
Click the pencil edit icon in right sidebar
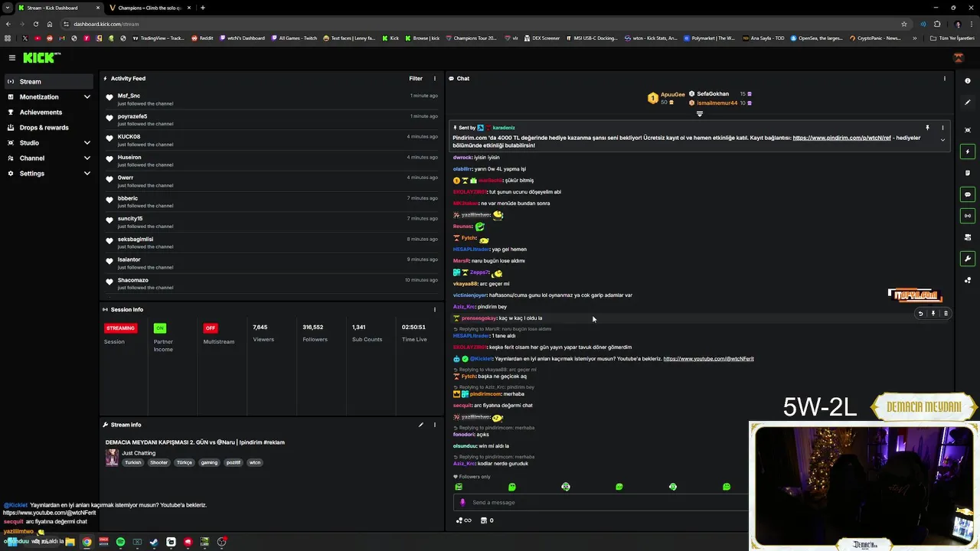968,103
